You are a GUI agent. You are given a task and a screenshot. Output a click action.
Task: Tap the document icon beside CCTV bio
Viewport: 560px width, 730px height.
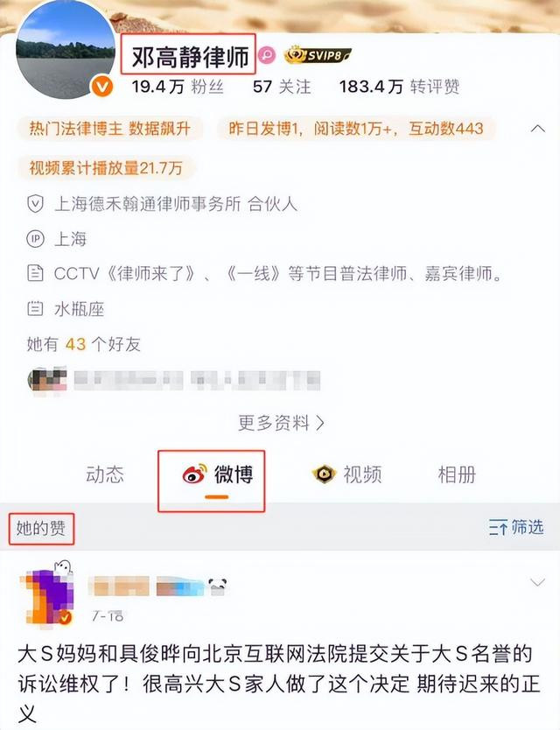(35, 273)
